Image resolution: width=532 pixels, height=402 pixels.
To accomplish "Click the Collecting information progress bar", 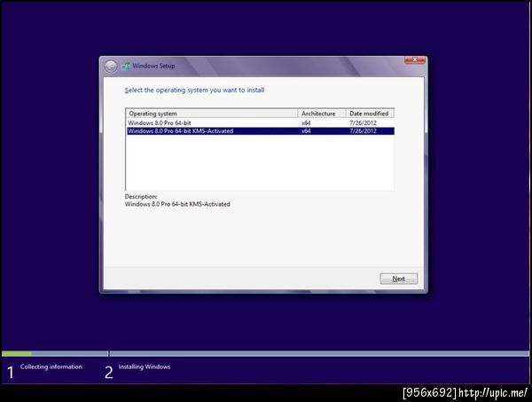I will click(x=55, y=354).
